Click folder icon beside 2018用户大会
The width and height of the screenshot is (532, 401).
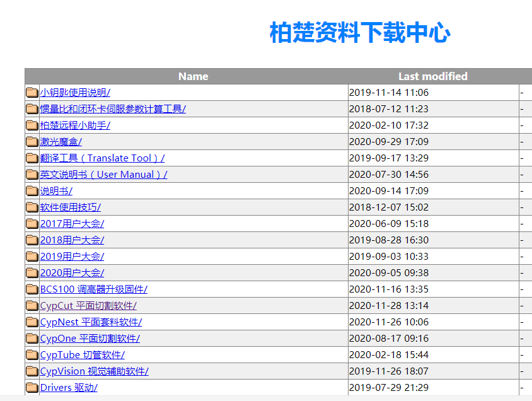(x=32, y=240)
